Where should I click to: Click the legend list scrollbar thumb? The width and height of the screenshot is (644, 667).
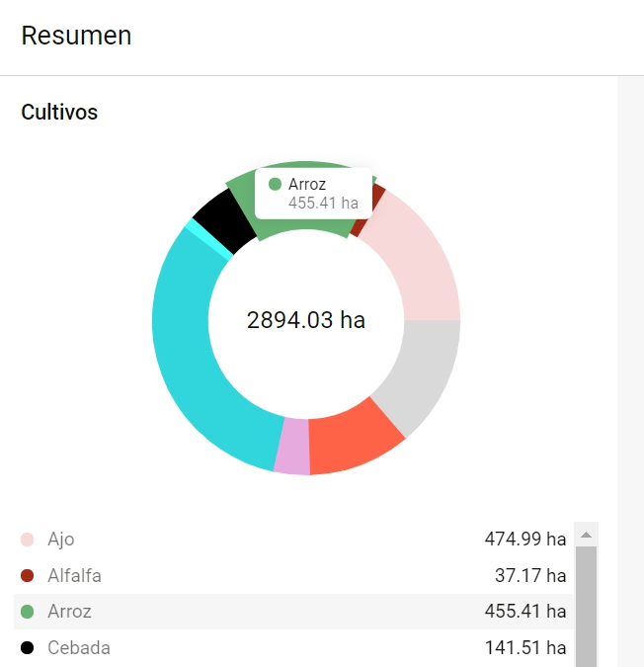coord(586,605)
